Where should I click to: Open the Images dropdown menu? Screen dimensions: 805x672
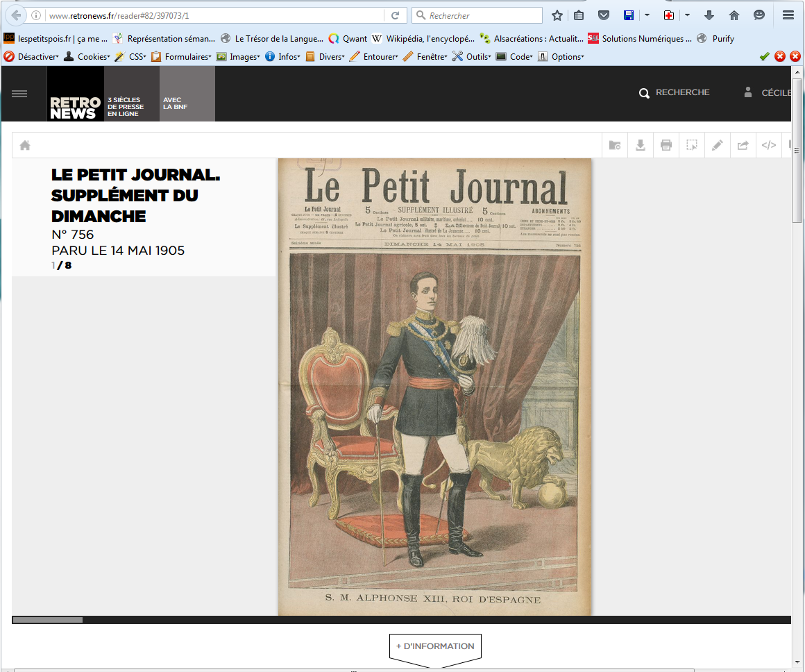click(238, 57)
